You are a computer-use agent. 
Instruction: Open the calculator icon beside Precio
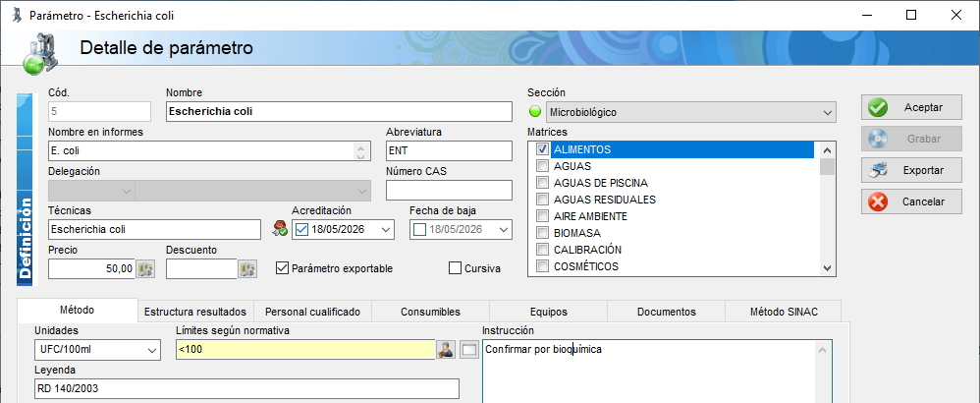pos(145,269)
